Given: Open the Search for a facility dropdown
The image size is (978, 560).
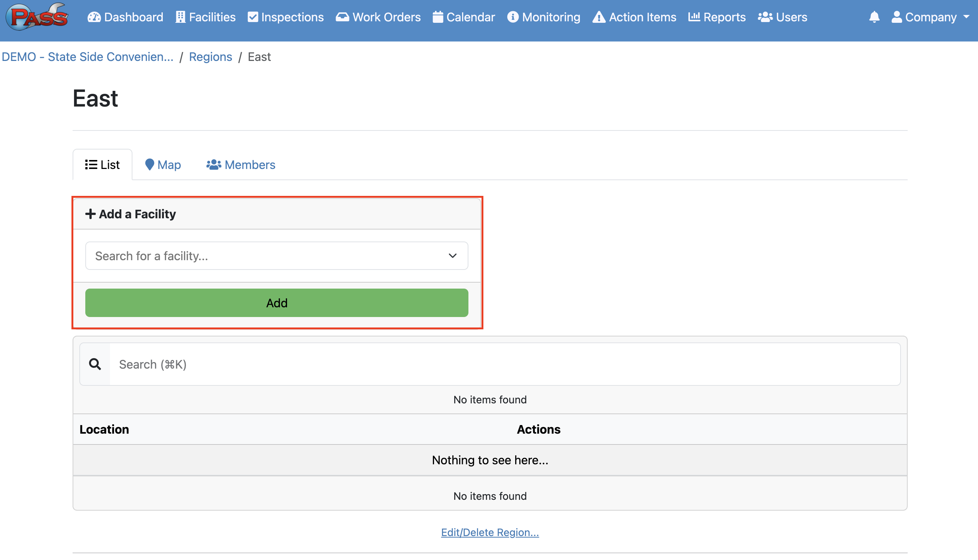Looking at the screenshot, I should click(x=276, y=256).
